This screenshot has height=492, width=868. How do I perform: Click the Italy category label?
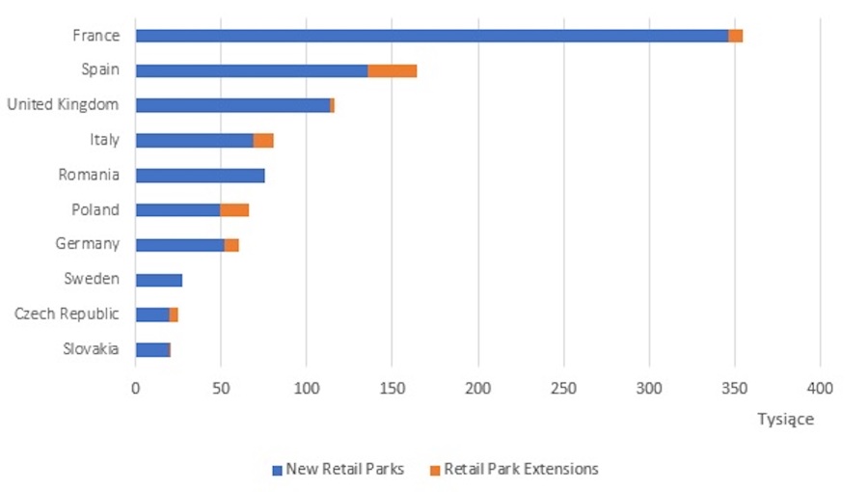coord(104,140)
